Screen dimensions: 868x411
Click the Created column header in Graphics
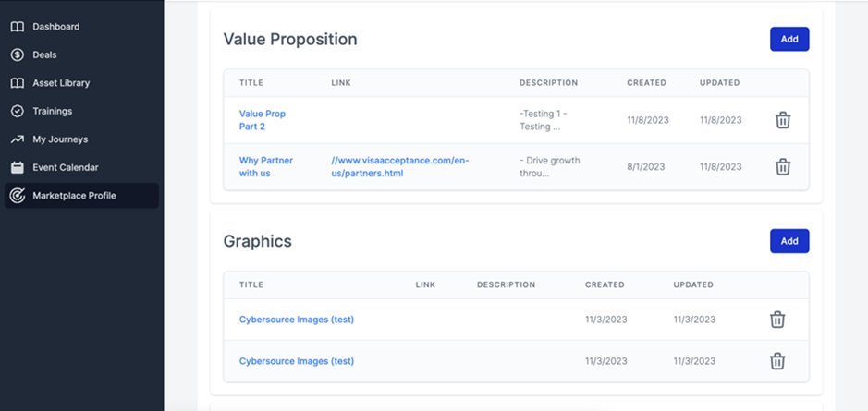point(605,284)
